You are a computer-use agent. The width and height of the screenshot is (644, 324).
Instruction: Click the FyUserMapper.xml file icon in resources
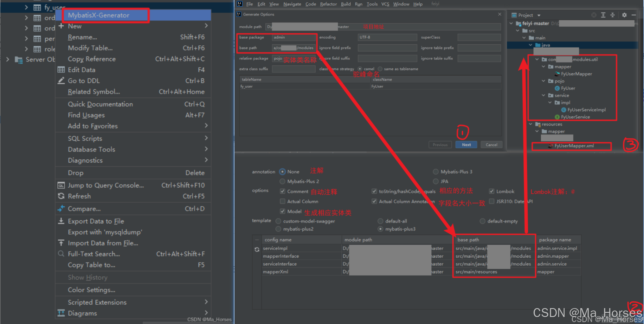[551, 146]
